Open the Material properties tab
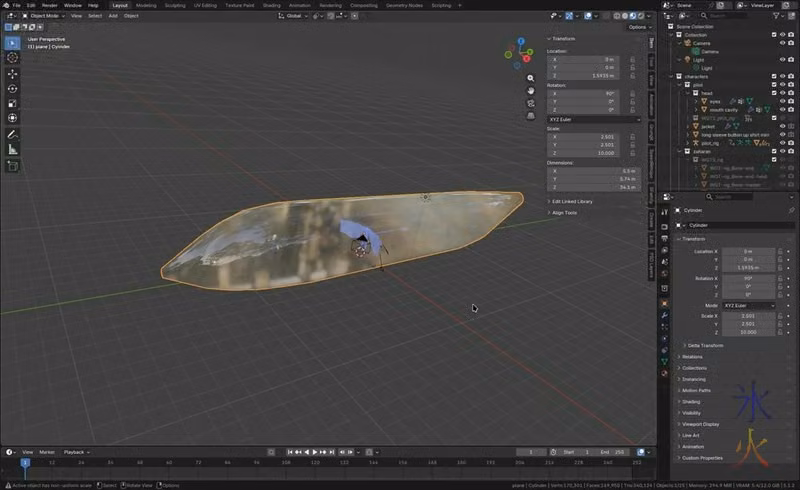This screenshot has width=800, height=490. [x=664, y=373]
